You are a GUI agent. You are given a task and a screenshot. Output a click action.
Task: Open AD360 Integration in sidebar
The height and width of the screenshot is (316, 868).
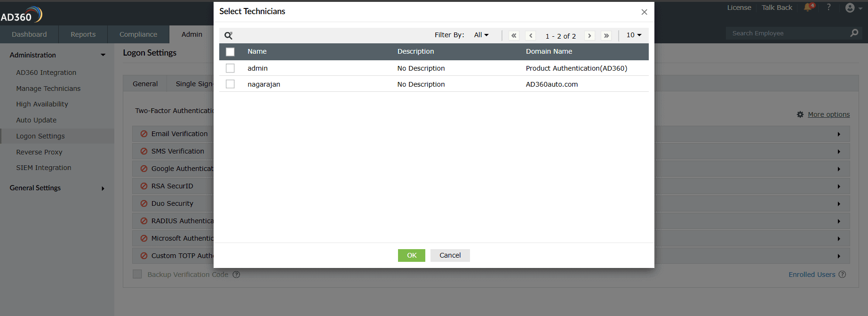46,73
